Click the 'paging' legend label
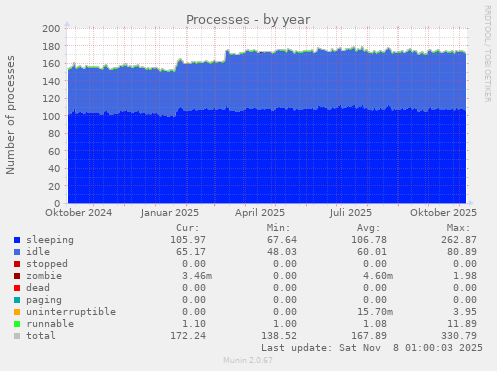 point(44,300)
